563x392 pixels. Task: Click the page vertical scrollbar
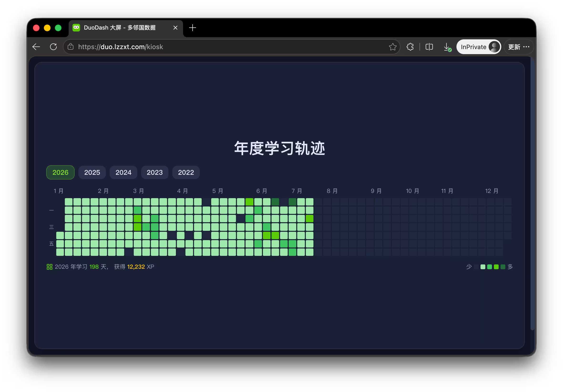pyautogui.click(x=532, y=194)
